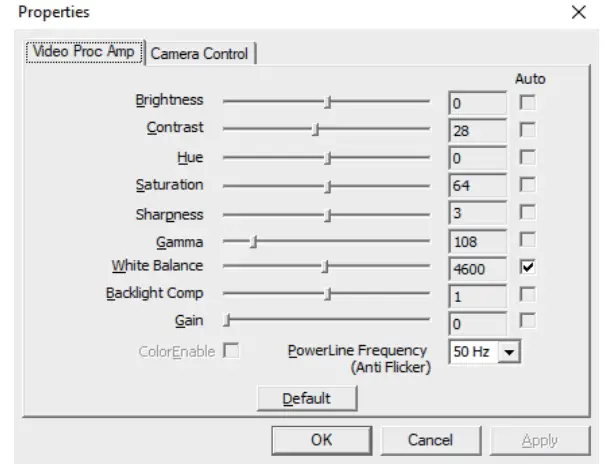Select the Video Proc Amp tab
Viewport: 607px width, 464px height.
click(84, 52)
